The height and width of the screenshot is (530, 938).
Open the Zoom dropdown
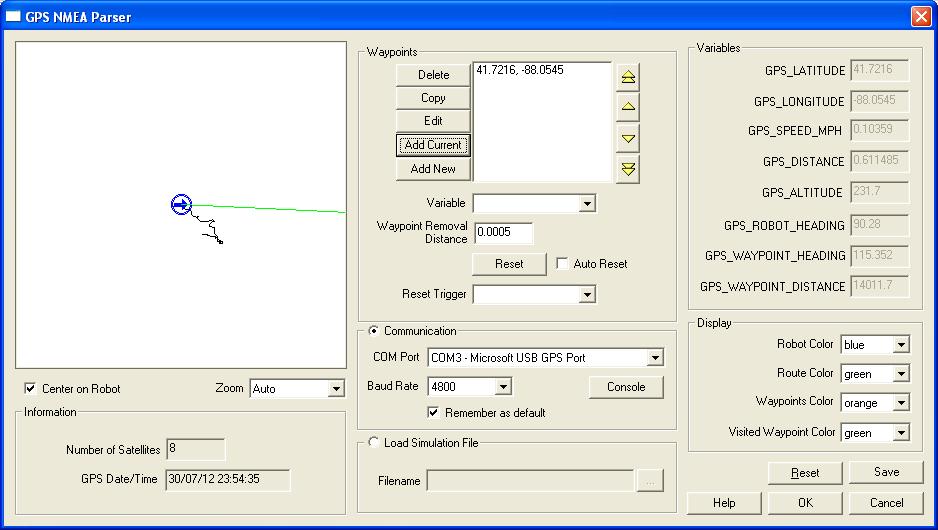click(x=335, y=388)
